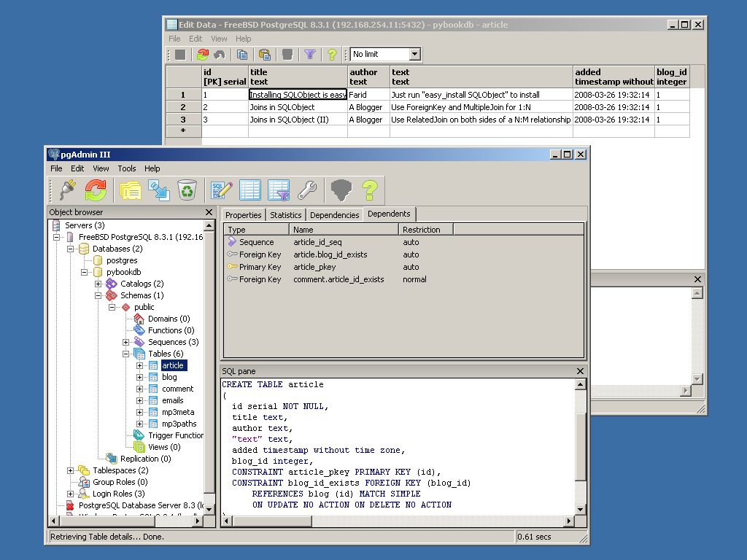Drop the object using the recycle bin icon
Screen dimensions: 747x560
(187, 190)
